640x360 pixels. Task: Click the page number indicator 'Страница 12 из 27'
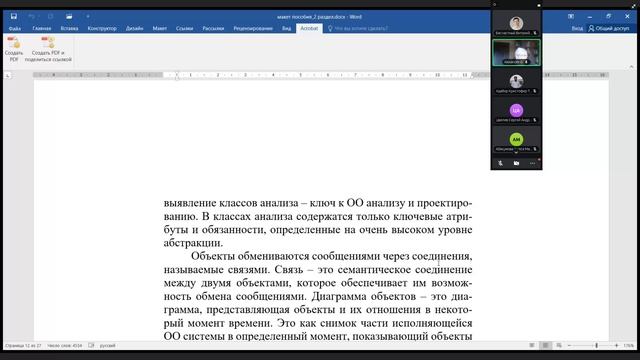pos(23,346)
